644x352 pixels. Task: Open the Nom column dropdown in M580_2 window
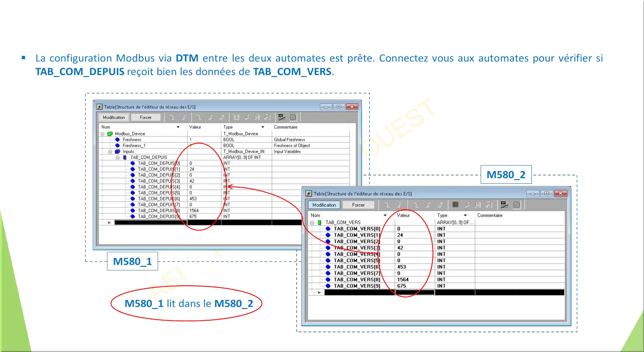pyautogui.click(x=385, y=215)
